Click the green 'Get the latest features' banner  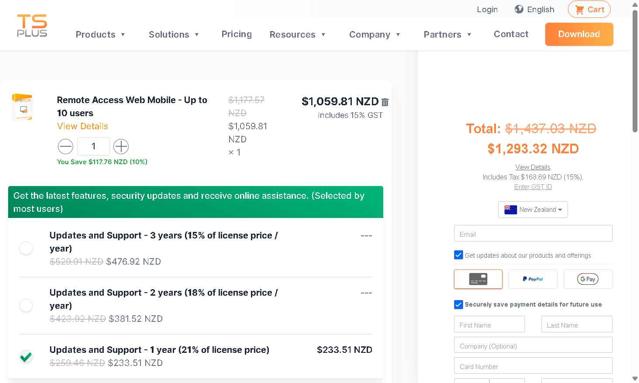click(x=196, y=202)
